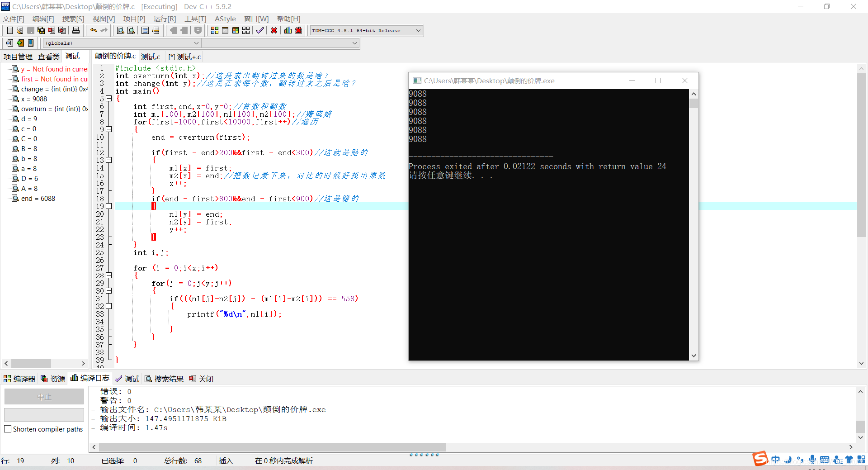
Task: Open 编译器 bottom tab
Action: [x=19, y=379]
